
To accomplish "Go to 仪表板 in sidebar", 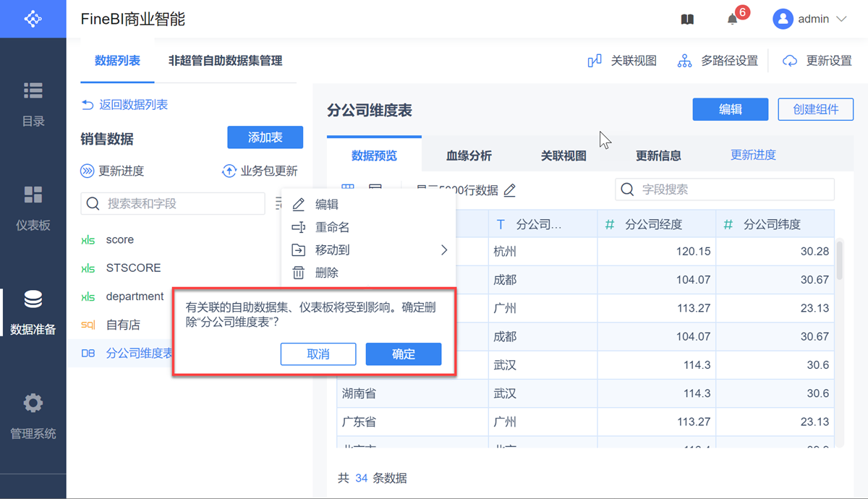I will [x=33, y=208].
